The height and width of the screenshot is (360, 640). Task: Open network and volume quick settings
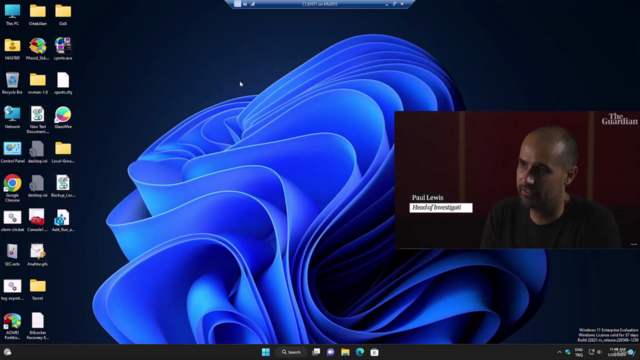(x=595, y=352)
